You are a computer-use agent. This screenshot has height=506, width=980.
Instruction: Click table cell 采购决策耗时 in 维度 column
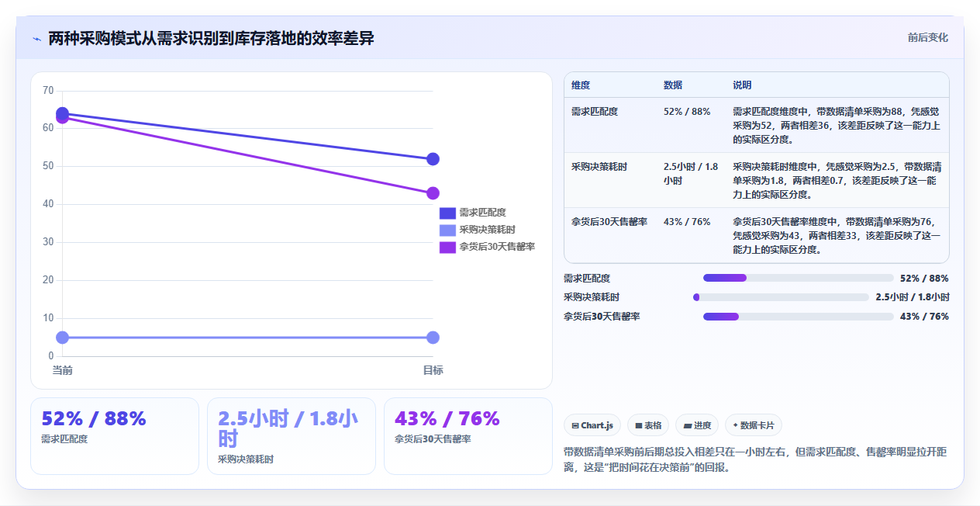[x=599, y=167]
